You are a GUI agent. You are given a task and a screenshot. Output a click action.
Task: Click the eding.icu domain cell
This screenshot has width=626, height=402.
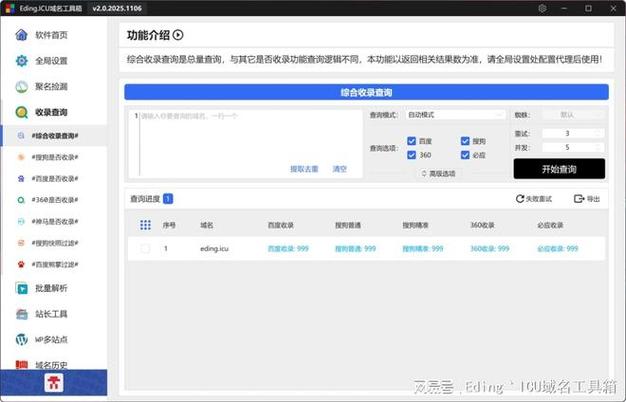(x=214, y=249)
